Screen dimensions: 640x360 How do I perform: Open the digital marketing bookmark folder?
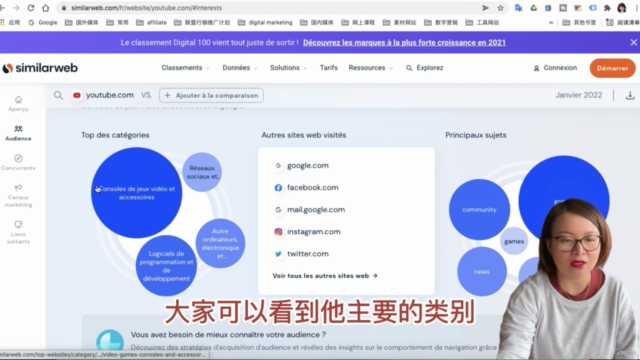[x=265, y=22]
